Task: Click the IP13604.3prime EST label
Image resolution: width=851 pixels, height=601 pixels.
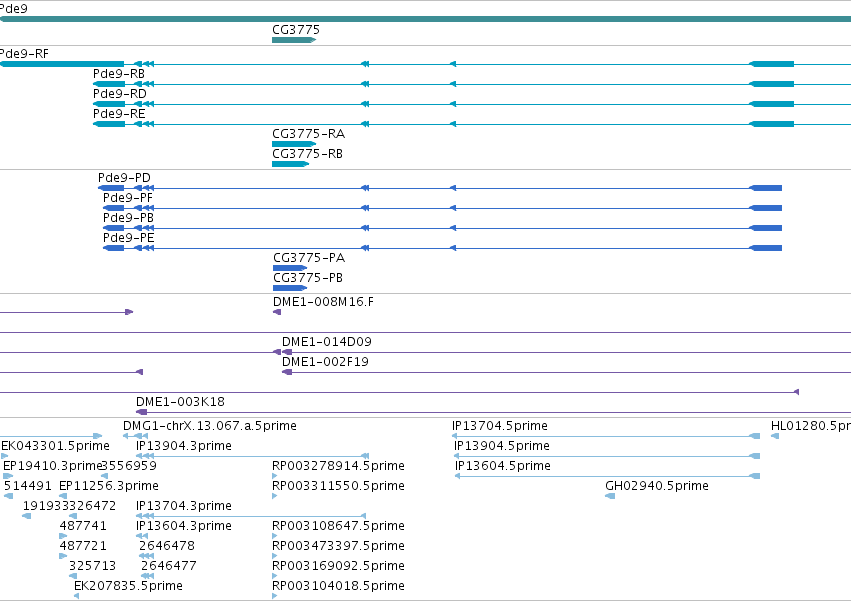Action: coord(184,526)
